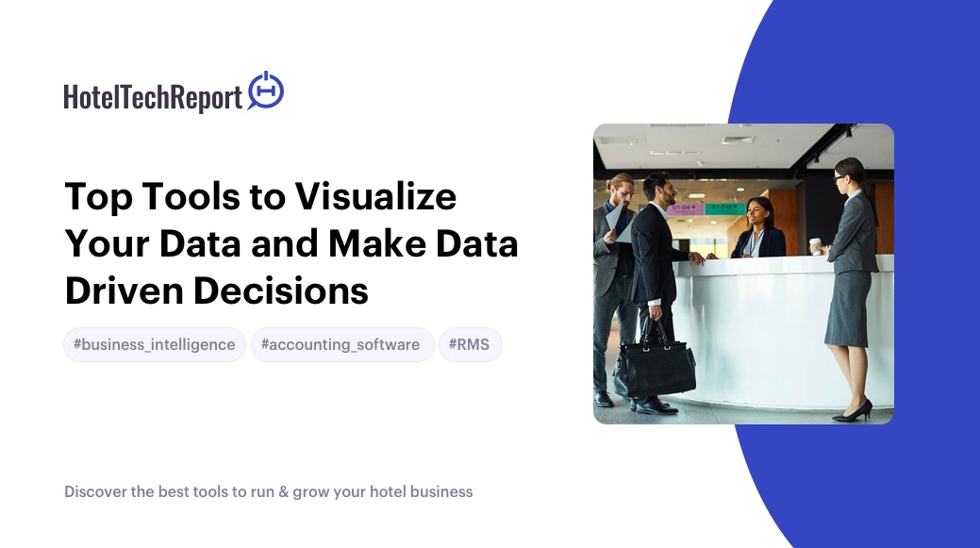Open the hotel reception desk photo
The width and height of the screenshot is (980, 548).
pos(743,274)
